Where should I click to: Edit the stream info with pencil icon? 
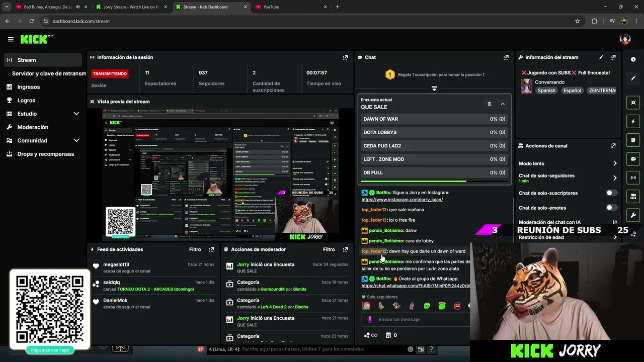click(601, 57)
